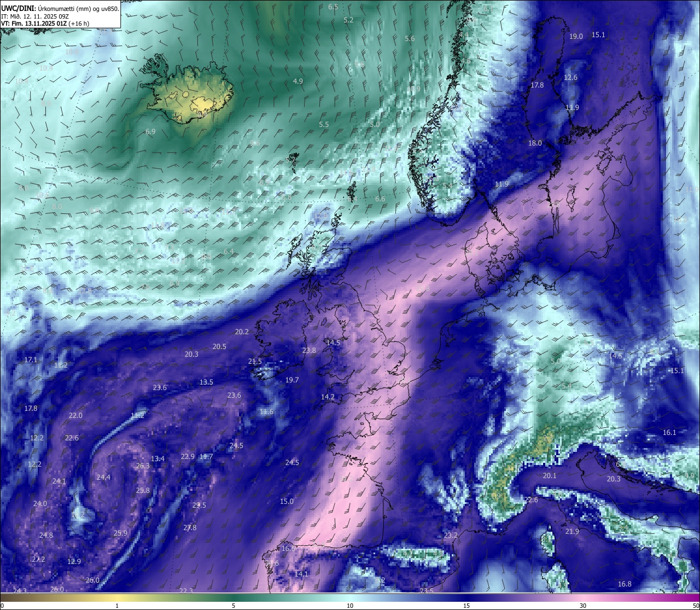The height and width of the screenshot is (610, 700).
Task: Click the 10 label on the color scale
Action: (x=350, y=606)
